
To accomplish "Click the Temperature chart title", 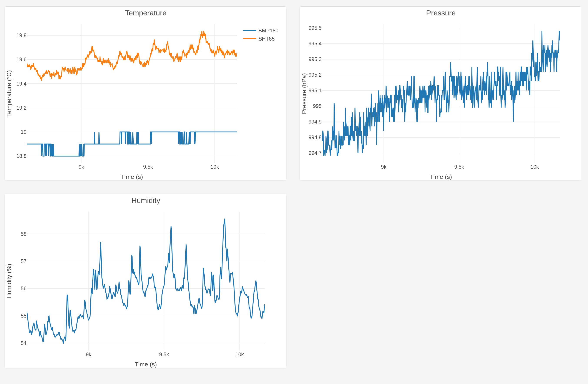I will [146, 13].
